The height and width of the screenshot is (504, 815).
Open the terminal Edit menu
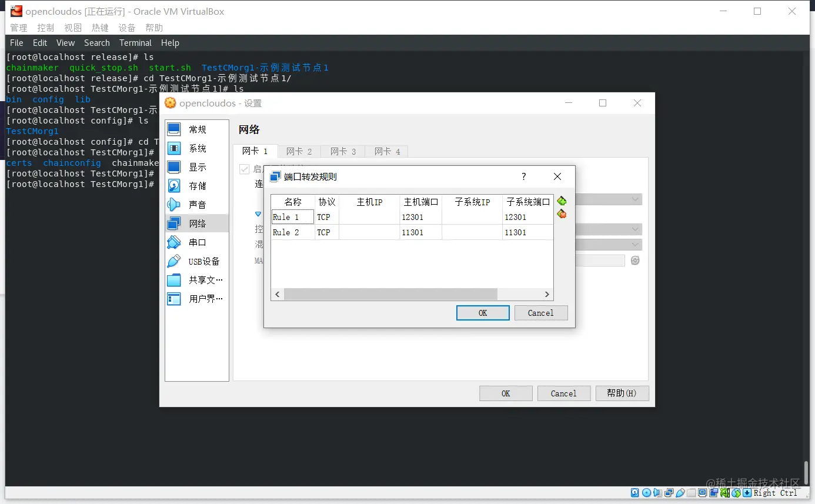click(40, 43)
